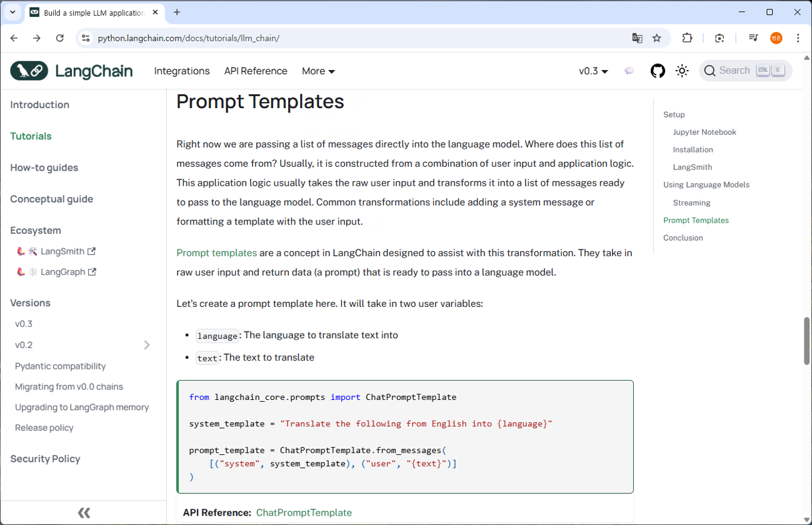The image size is (812, 525).
Task: Open LangSmith link in sidebar
Action: (63, 251)
